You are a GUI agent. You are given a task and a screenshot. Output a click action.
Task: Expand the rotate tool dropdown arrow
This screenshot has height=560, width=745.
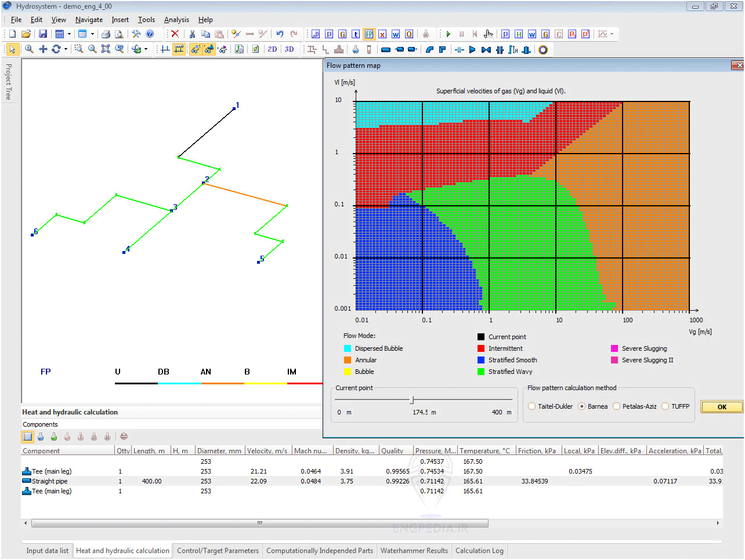coord(66,49)
